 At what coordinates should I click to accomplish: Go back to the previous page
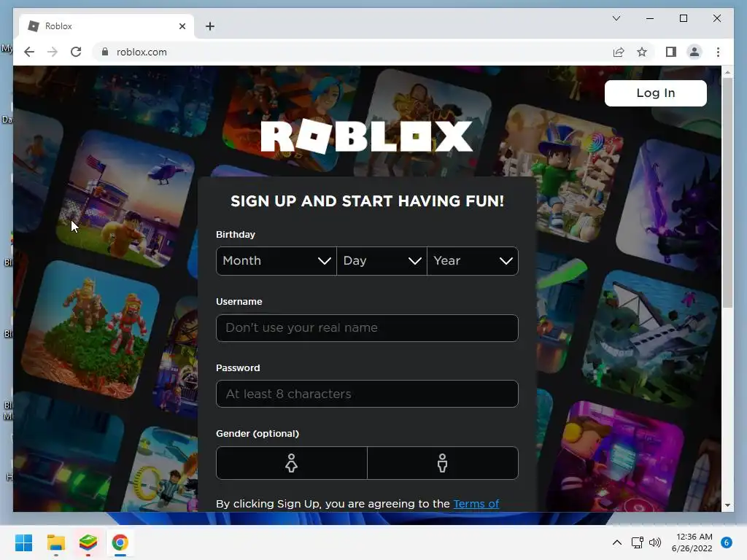pyautogui.click(x=29, y=52)
